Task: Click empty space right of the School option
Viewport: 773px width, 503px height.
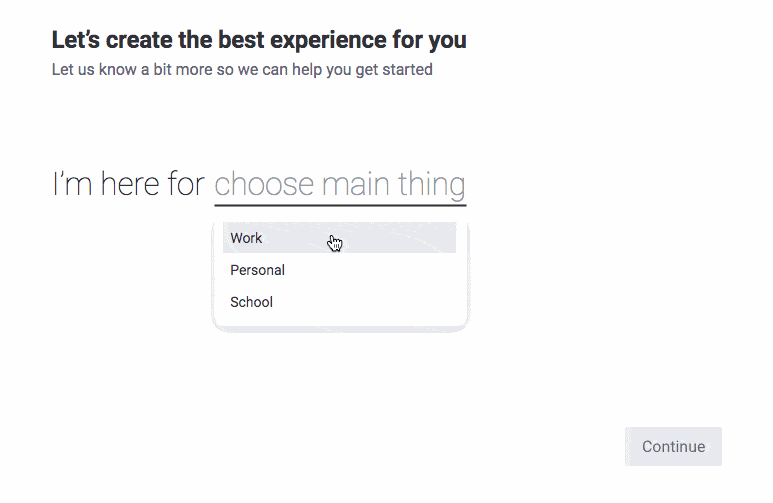Action: (x=380, y=302)
